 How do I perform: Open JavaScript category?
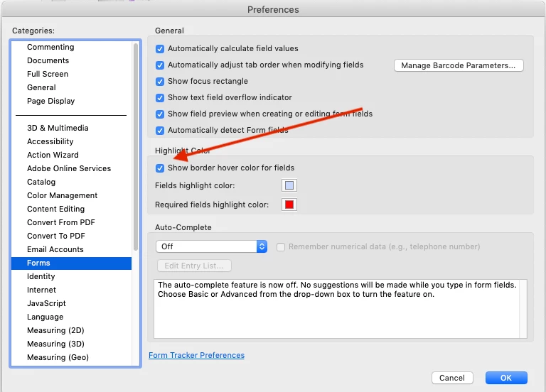(x=71, y=304)
